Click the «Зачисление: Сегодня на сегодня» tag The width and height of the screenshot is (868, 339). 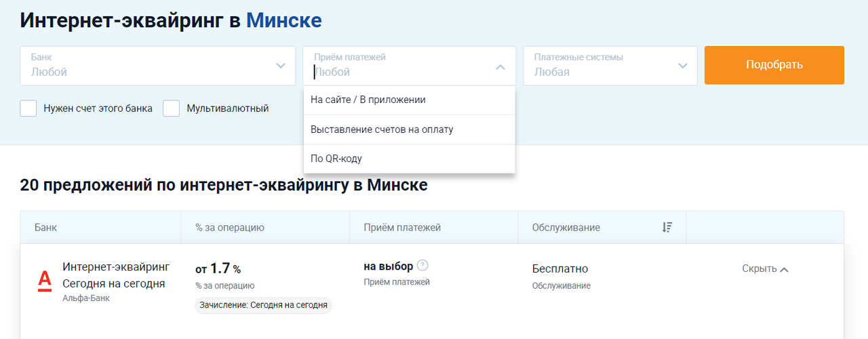coord(264,305)
